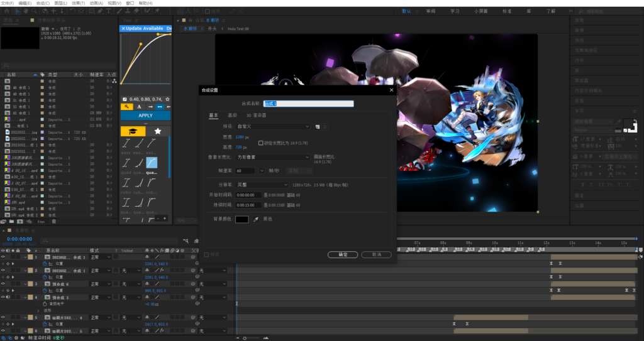Click the APPLY button in Flow panel
644x341 pixels.
click(x=145, y=116)
